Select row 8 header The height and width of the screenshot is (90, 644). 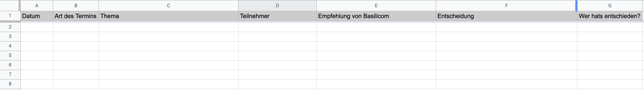pos(10,84)
